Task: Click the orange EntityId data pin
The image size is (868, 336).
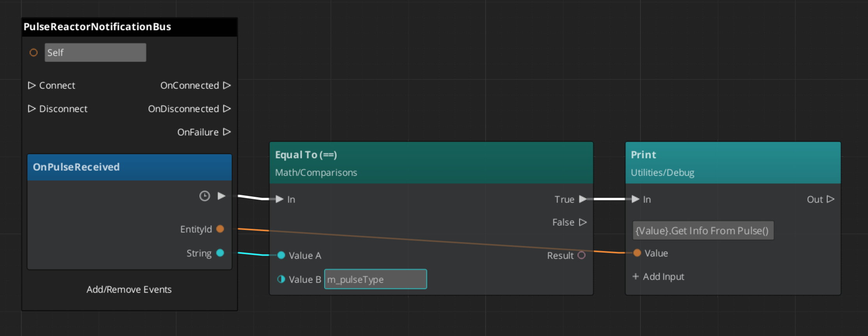Action: pyautogui.click(x=220, y=229)
